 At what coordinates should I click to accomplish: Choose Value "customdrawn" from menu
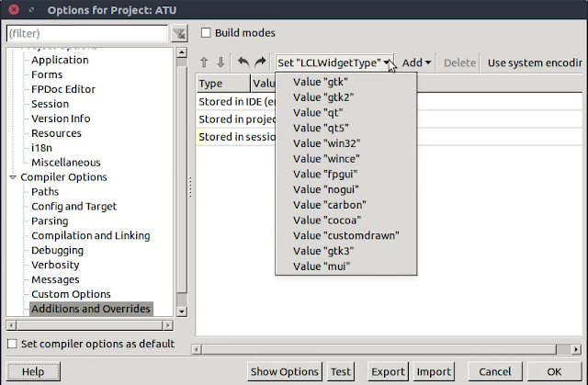pos(345,235)
